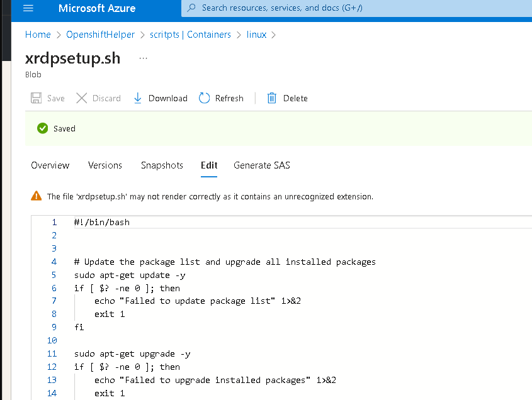The width and height of the screenshot is (532, 400).
Task: Click the 'sudo apt-get update -y' line
Action: pyautogui.click(x=130, y=275)
